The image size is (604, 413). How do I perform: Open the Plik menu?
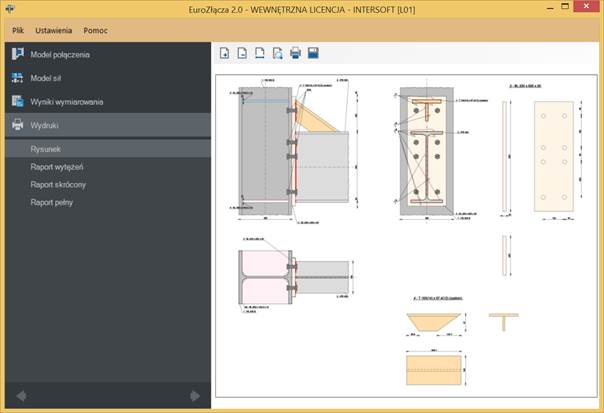[18, 30]
